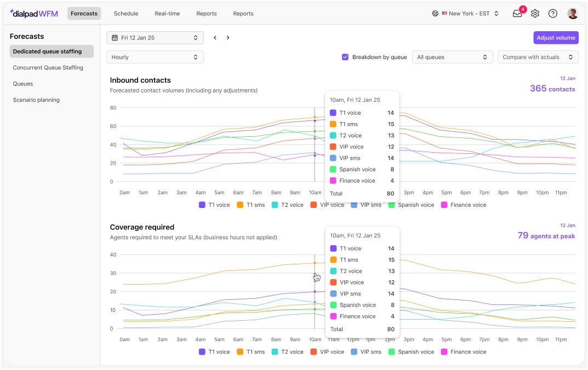Click T1 sms point at 10am in Inbound chart
Viewport: 588px width, 370px height.
(x=315, y=117)
